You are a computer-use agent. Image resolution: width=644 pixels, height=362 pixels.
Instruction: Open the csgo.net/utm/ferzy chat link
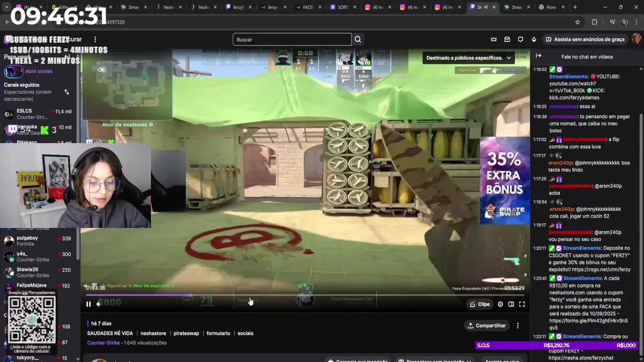(x=601, y=269)
